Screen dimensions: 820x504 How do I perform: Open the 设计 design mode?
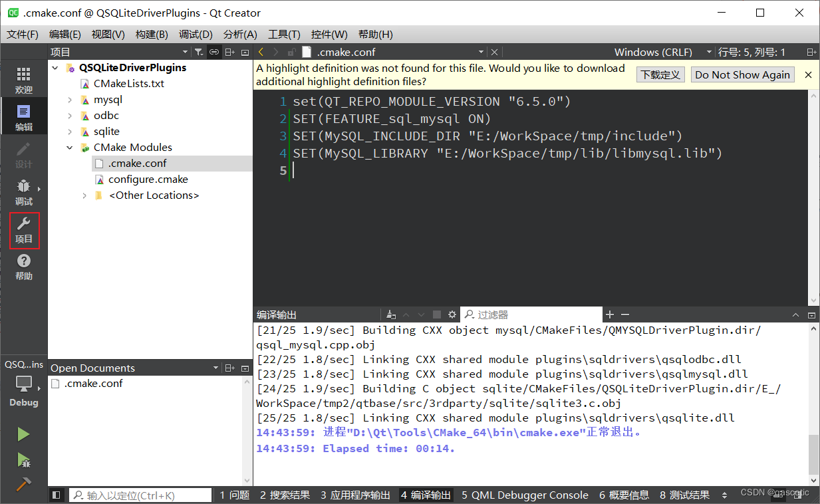point(23,156)
